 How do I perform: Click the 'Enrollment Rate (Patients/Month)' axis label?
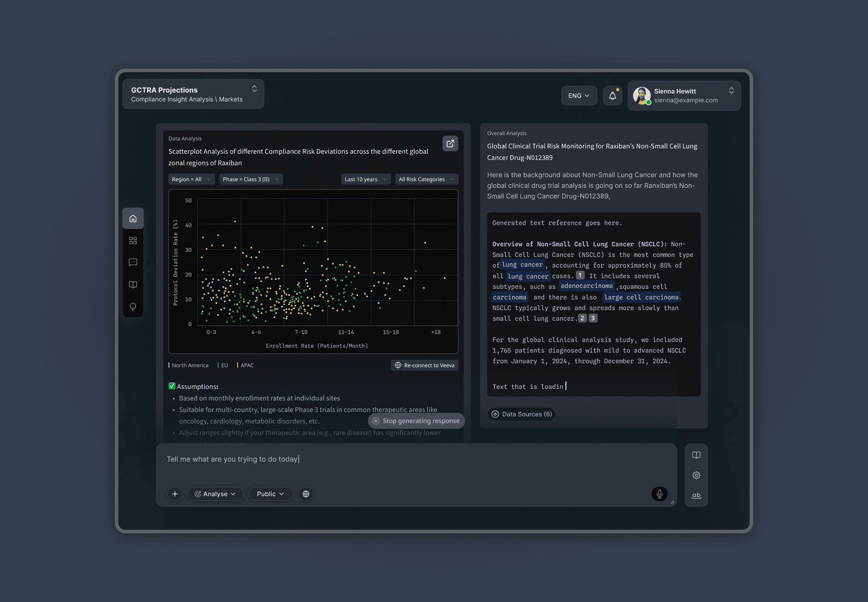click(317, 346)
